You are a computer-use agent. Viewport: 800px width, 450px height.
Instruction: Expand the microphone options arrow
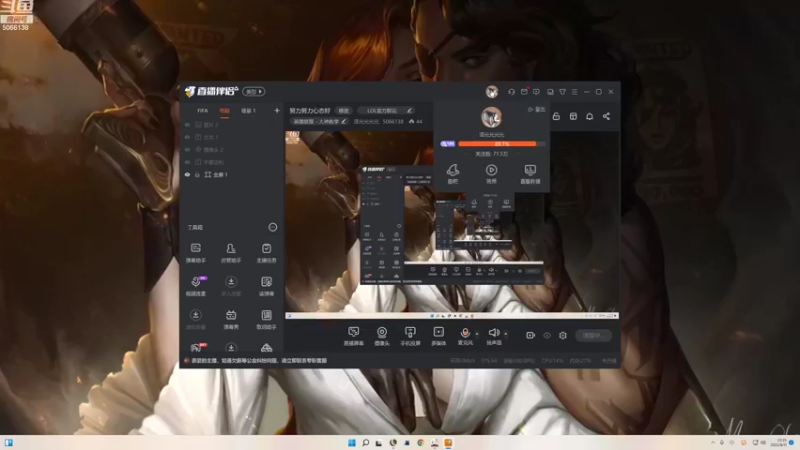click(477, 334)
